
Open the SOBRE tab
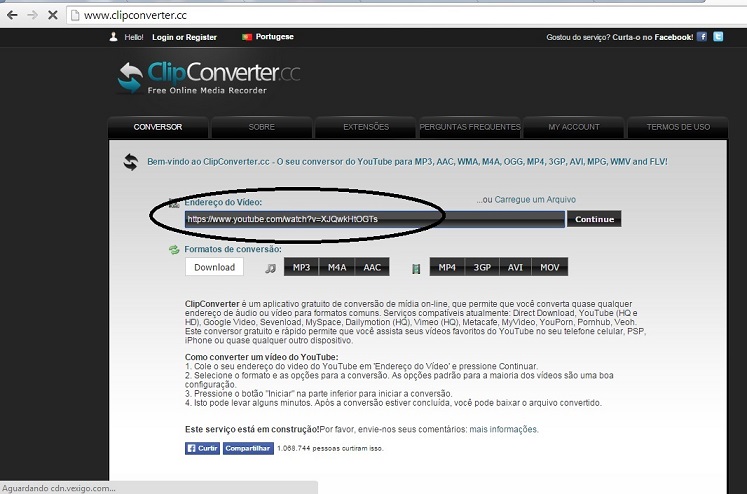pyautogui.click(x=262, y=127)
